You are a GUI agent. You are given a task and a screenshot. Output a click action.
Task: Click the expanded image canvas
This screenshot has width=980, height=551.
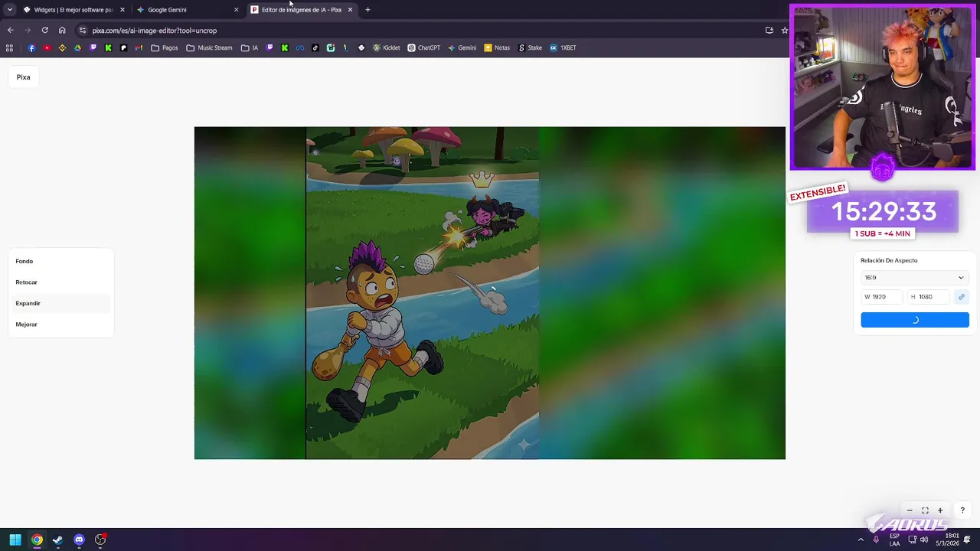pos(490,293)
